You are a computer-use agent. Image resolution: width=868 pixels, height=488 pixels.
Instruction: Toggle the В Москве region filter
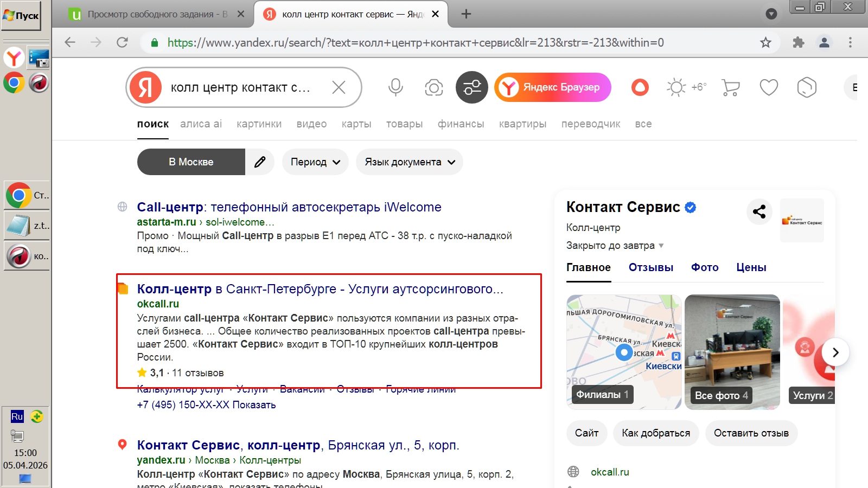(191, 162)
